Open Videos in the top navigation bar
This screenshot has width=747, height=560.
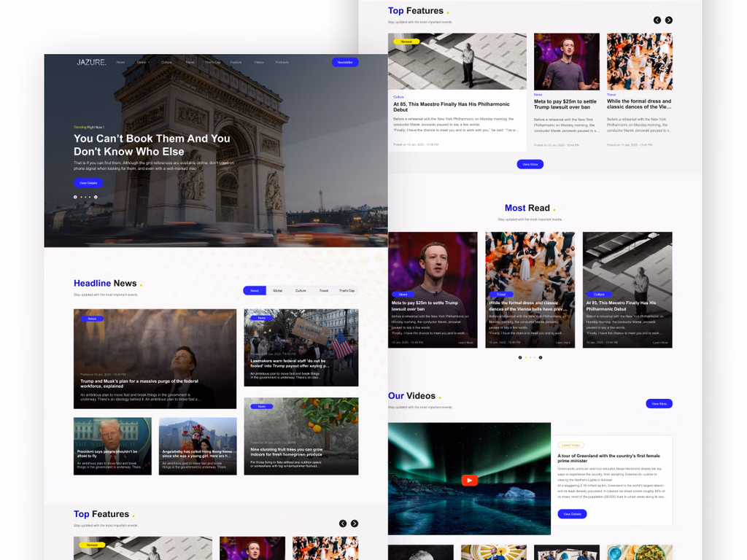[259, 62]
